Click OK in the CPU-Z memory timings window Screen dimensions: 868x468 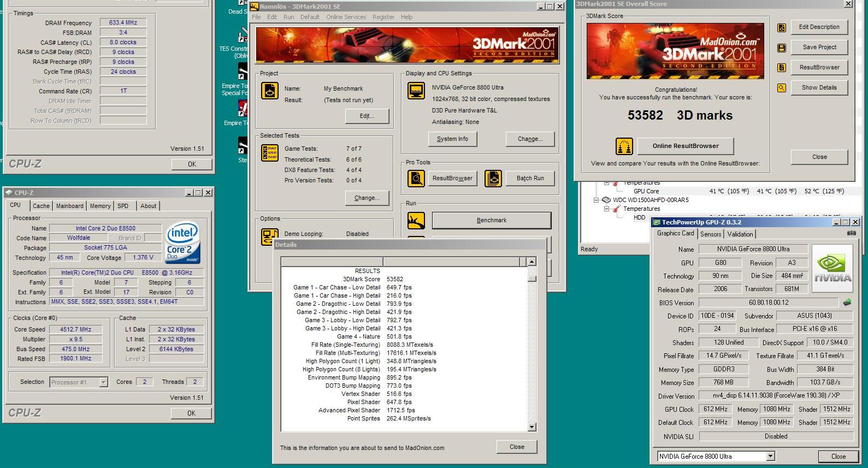192,164
